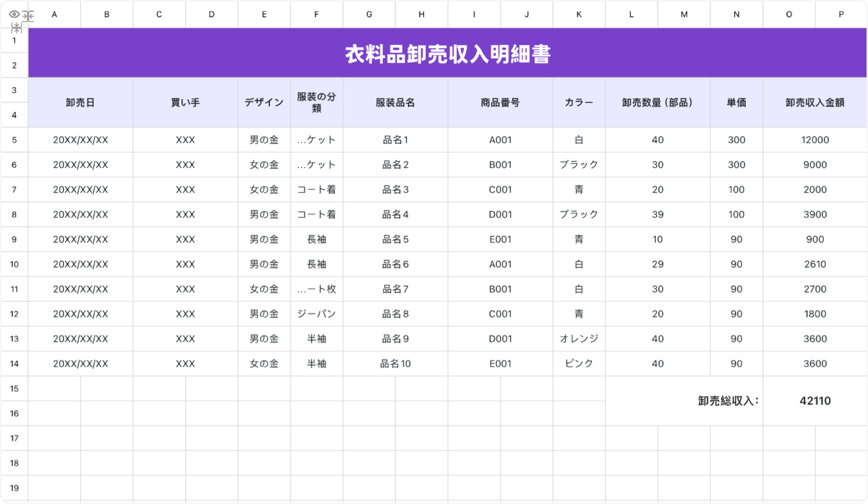Select quantity 10 in 品名5 row
The width and height of the screenshot is (868, 504).
[x=658, y=239]
